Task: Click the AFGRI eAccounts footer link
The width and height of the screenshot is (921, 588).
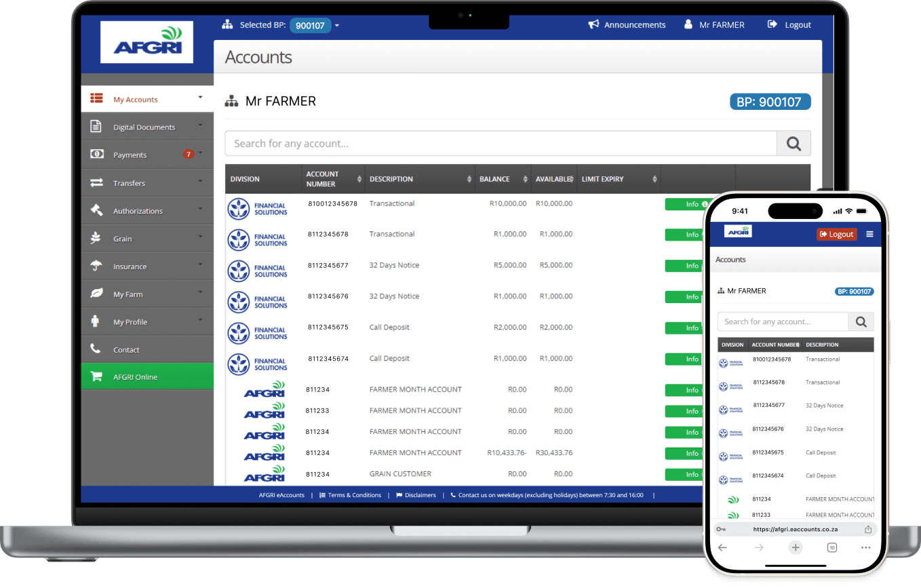Action: [x=281, y=495]
